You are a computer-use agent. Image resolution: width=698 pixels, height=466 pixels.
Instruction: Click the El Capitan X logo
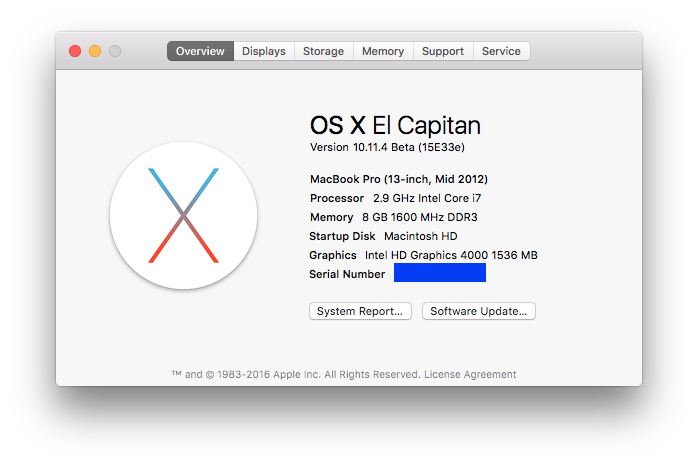tap(183, 215)
